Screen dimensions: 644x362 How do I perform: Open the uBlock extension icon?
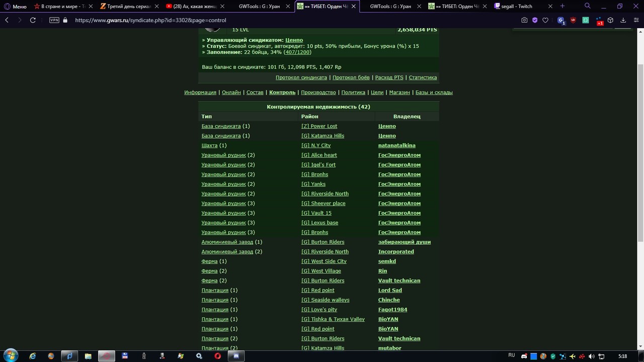click(573, 20)
